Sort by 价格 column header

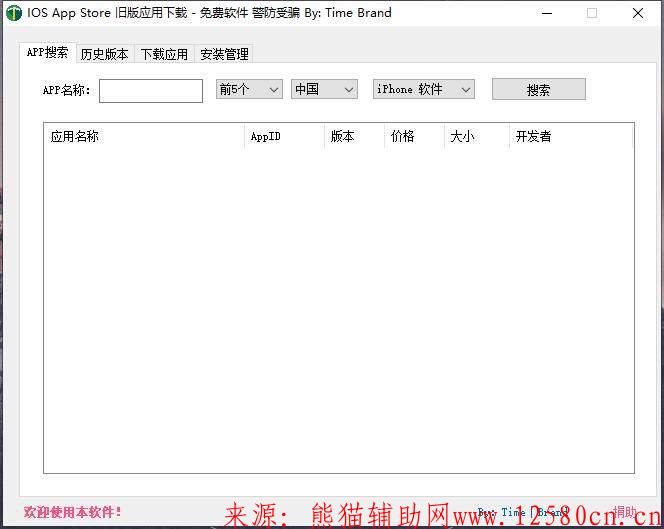pos(415,136)
